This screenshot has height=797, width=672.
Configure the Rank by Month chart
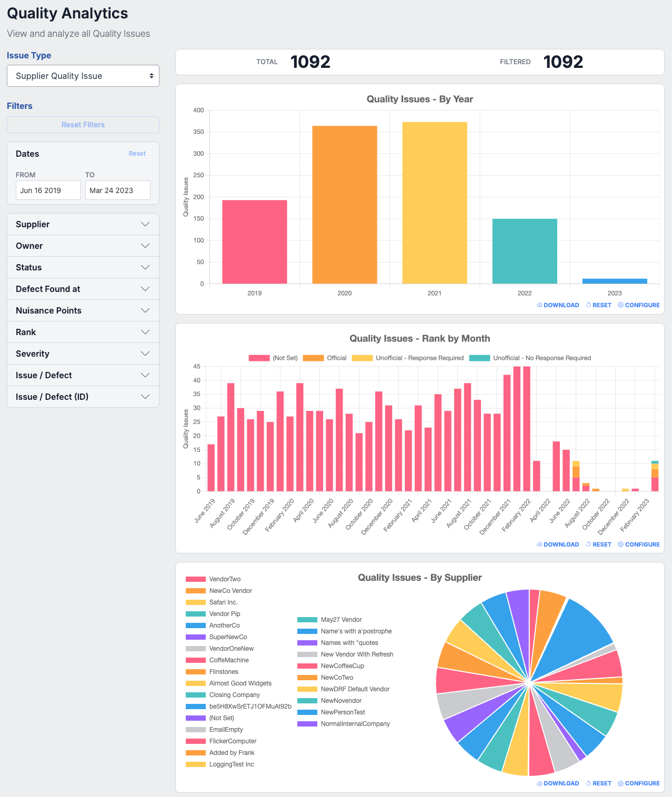[639, 544]
